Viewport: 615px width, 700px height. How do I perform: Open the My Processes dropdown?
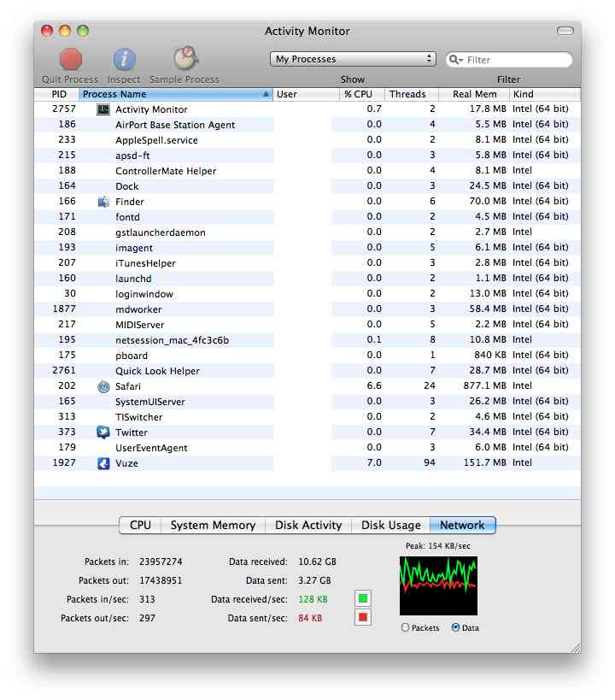pos(353,59)
